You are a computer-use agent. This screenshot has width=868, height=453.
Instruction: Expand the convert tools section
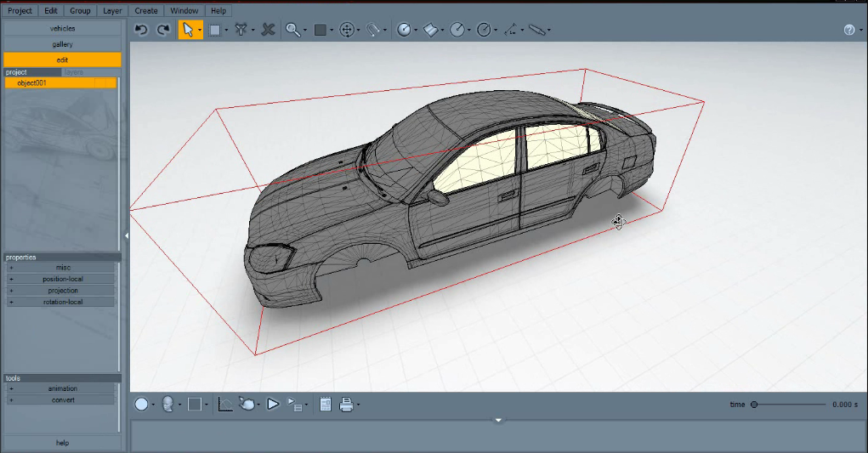tap(60, 400)
